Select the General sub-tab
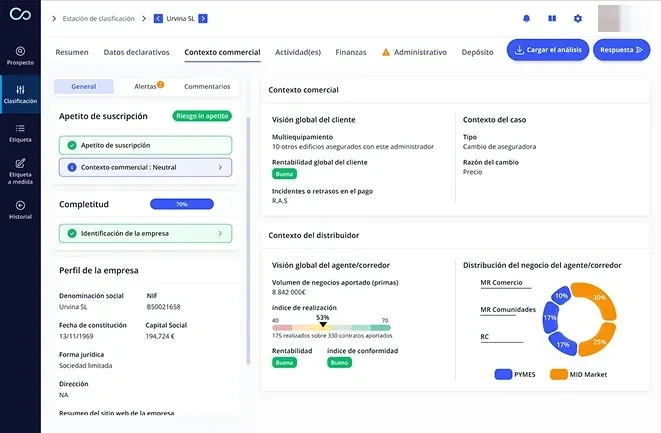The width and height of the screenshot is (661, 433). coord(83,86)
